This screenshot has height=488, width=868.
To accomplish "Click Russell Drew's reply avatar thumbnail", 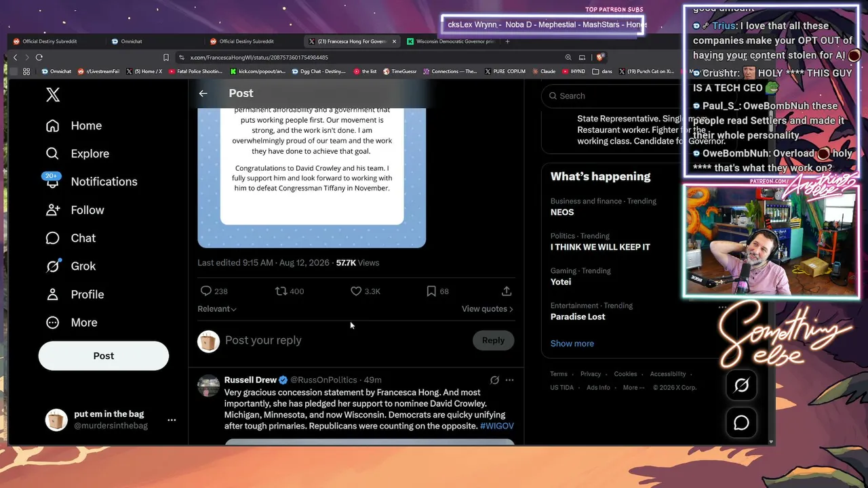I will [209, 386].
